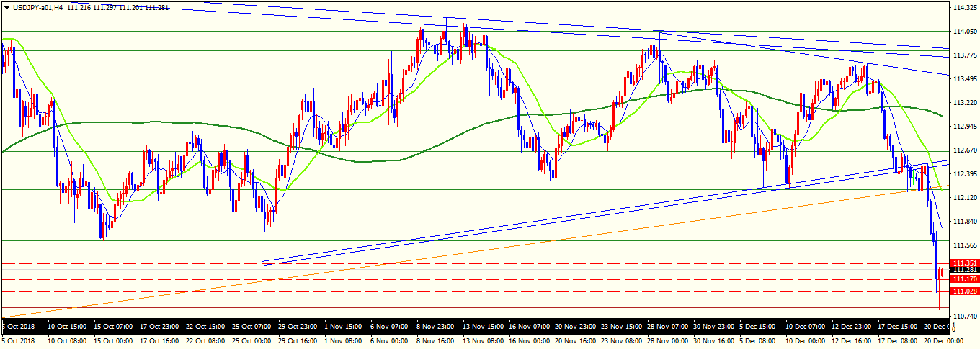
Task: Click the 112.670 value on the price axis
Action: pyautogui.click(x=965, y=150)
